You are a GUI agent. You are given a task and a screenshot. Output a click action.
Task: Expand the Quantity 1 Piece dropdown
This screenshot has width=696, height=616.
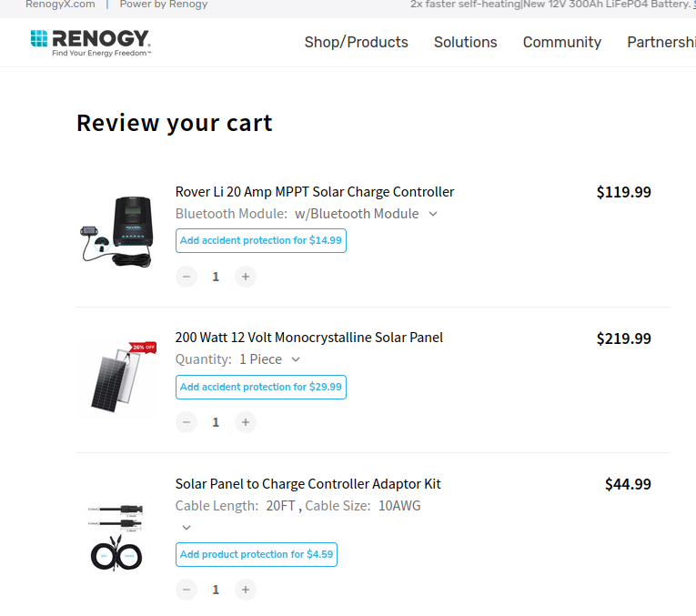click(296, 359)
